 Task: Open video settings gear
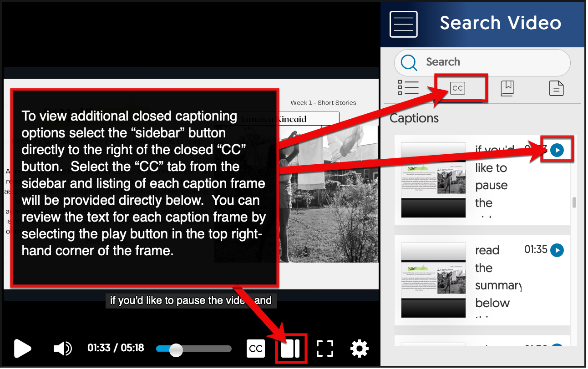coord(359,349)
